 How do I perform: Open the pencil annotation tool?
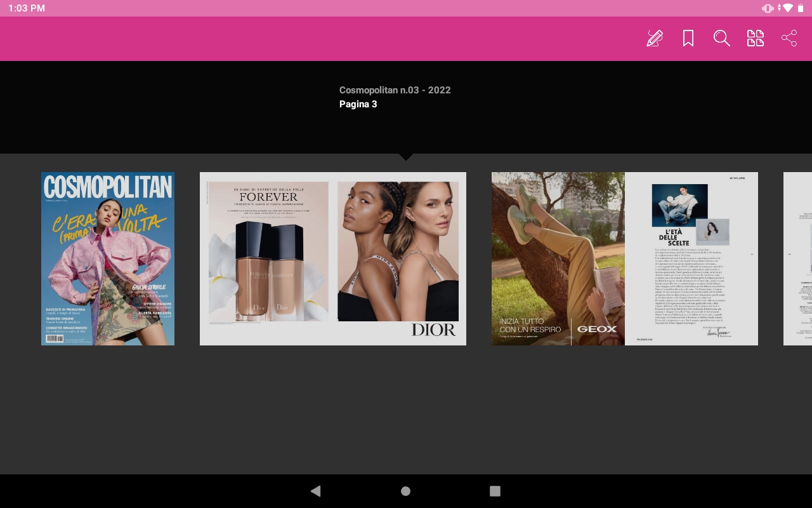(x=654, y=39)
